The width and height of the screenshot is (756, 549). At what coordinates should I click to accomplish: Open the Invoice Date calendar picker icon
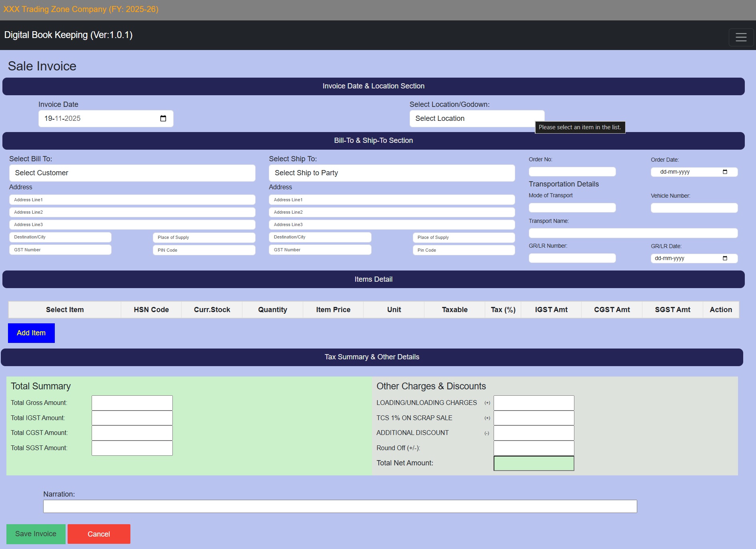point(163,118)
